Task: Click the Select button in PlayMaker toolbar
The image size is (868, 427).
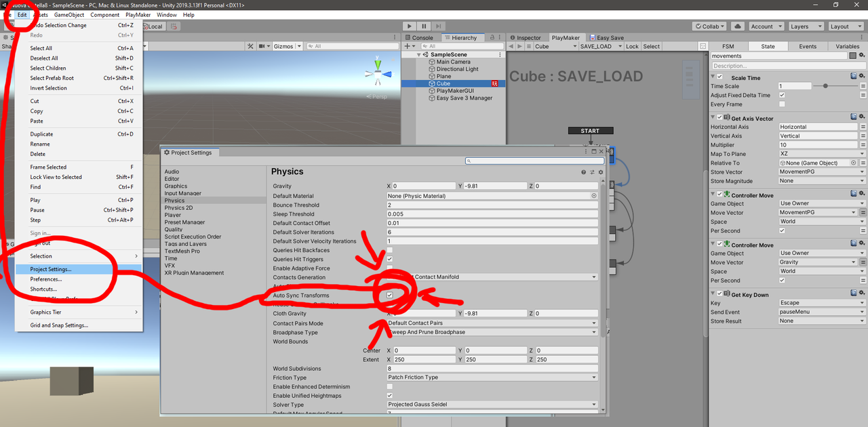Action: point(652,47)
